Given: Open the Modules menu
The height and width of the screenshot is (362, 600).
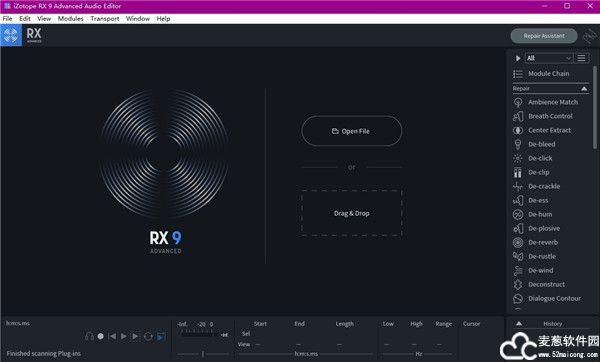Looking at the screenshot, I should point(70,18).
